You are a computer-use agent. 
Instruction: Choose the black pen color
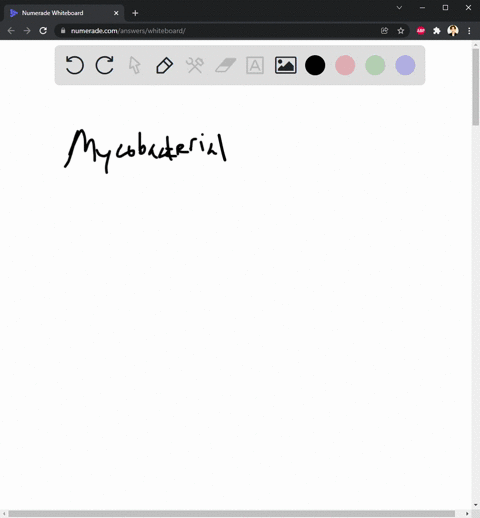pyautogui.click(x=315, y=65)
